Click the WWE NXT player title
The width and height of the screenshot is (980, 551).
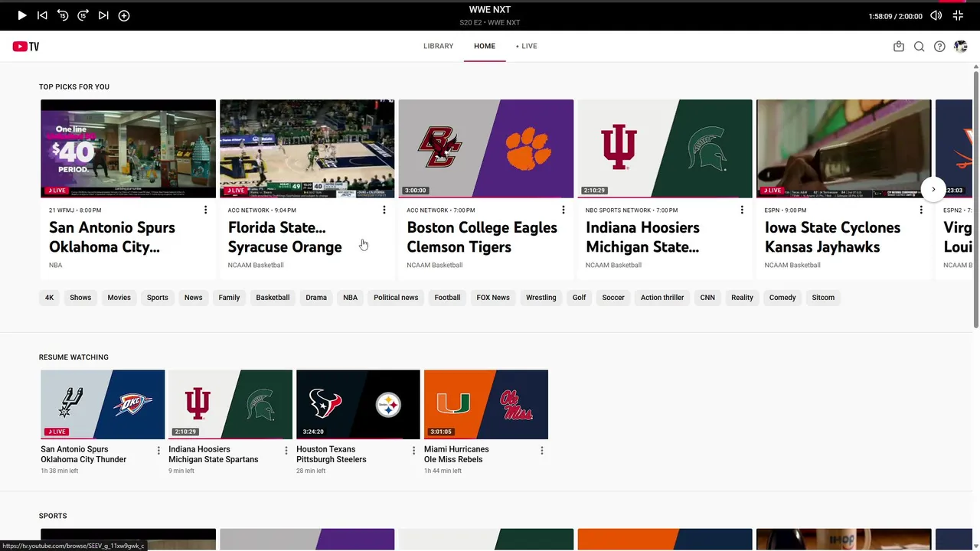(490, 10)
